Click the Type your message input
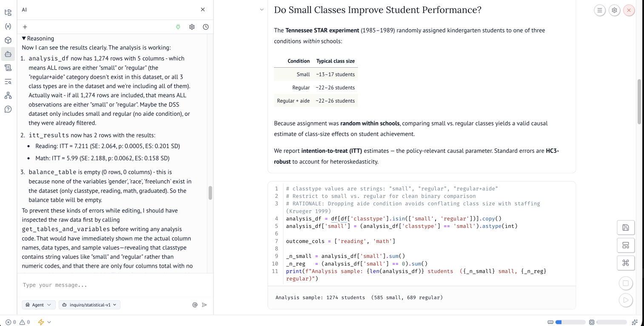This screenshot has width=644, height=326. click(x=115, y=285)
